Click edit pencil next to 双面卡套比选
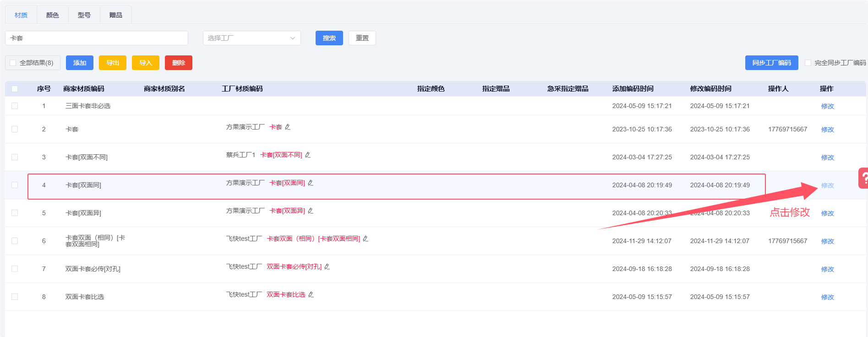This screenshot has width=868, height=337. (311, 294)
